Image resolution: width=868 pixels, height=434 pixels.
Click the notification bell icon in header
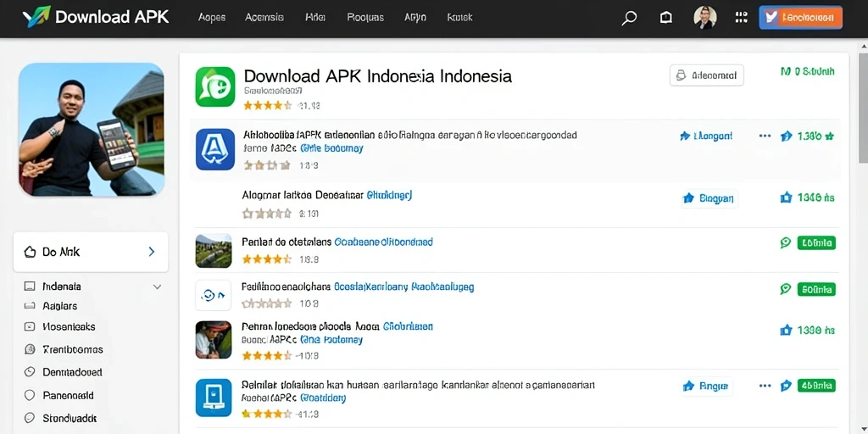[x=666, y=18]
